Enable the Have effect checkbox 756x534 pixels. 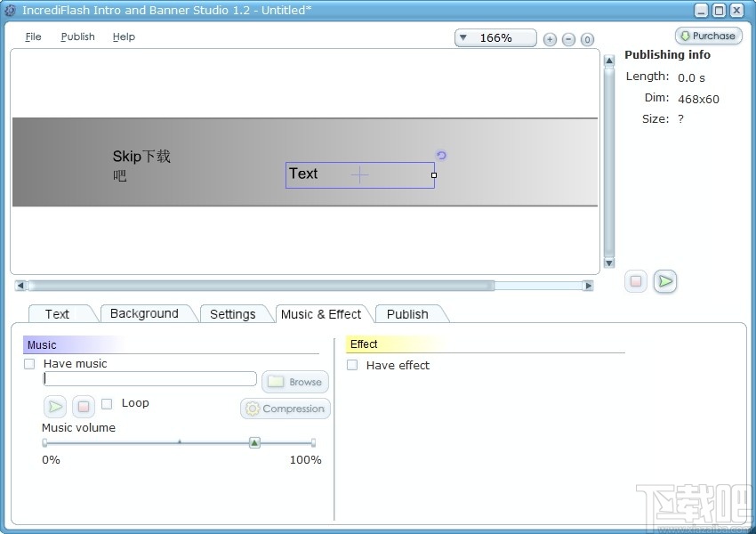click(x=352, y=365)
